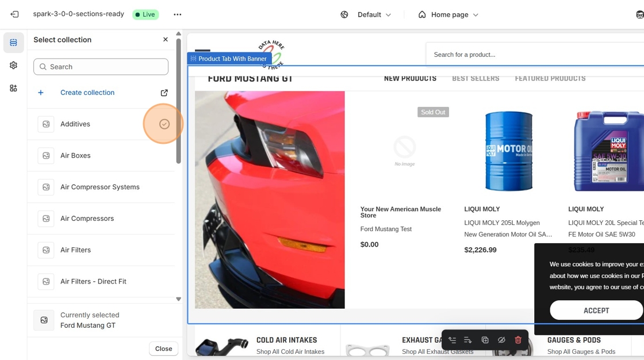Duplicate the section via toolbar icon
Screen dimensions: 644x360
pos(485,340)
